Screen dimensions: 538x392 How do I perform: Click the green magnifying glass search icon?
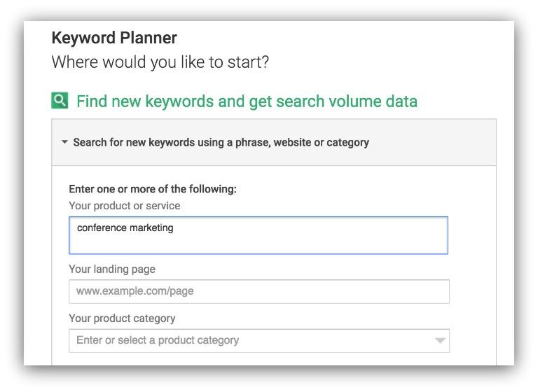tap(60, 101)
